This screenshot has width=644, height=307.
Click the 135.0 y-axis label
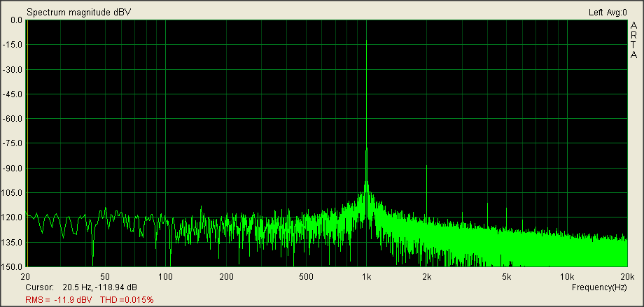13,242
